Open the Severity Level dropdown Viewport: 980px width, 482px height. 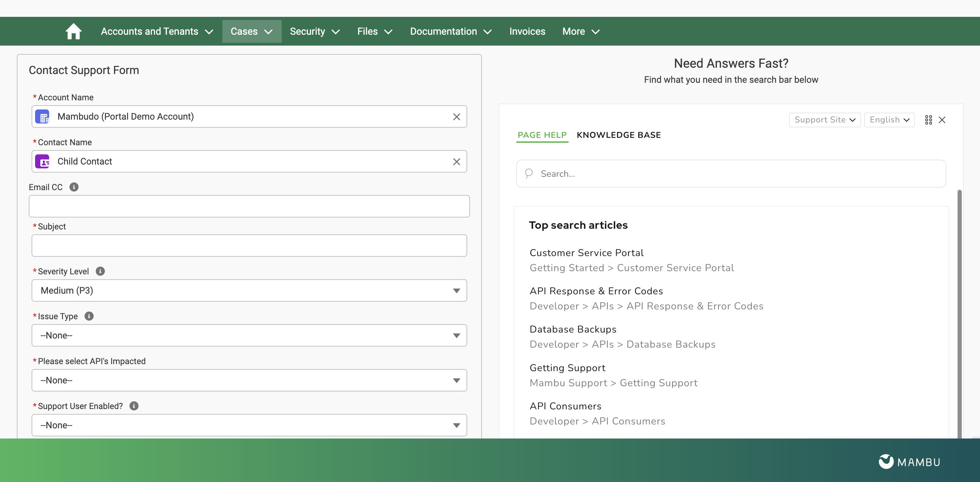[x=249, y=291]
